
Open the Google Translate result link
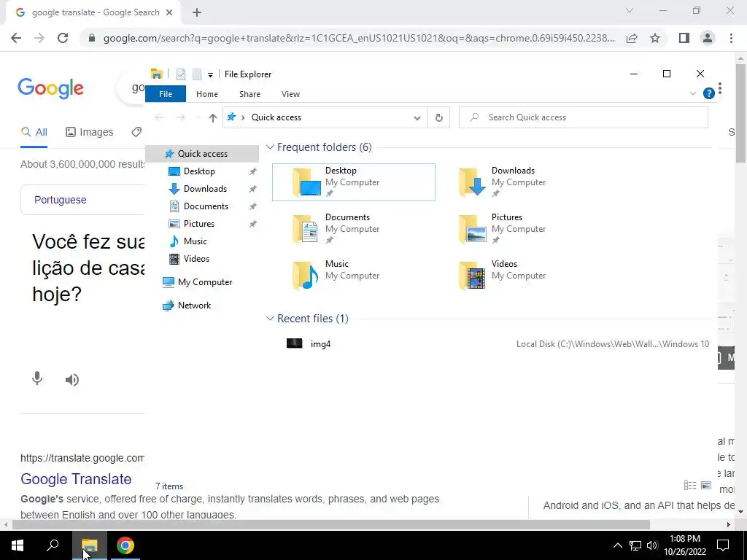[76, 478]
